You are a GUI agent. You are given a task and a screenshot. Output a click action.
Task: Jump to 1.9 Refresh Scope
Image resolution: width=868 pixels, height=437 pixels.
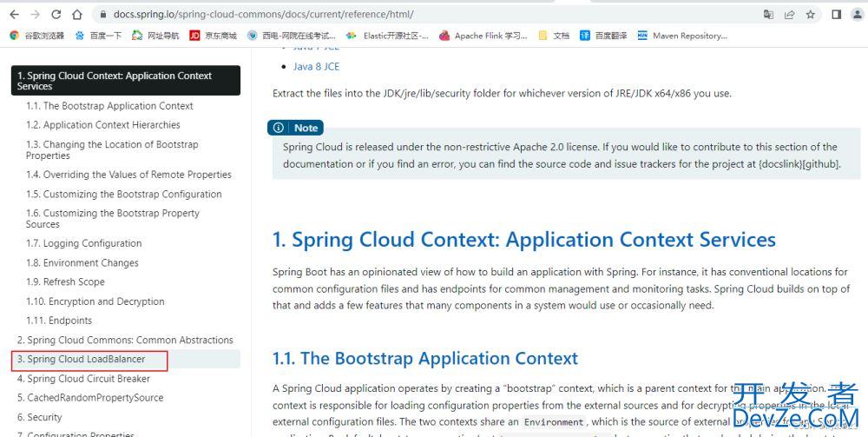coord(65,281)
